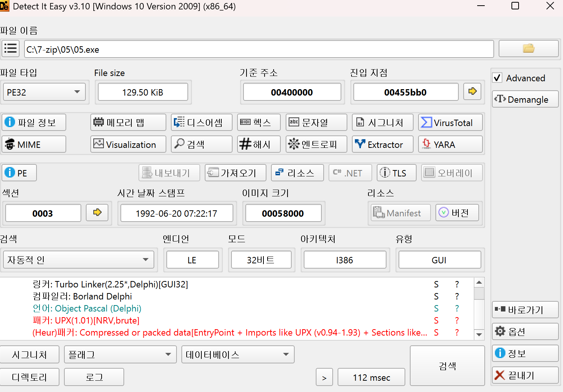This screenshot has height=392, width=563.
Task: Browse for file with folder icon
Action: 528,49
